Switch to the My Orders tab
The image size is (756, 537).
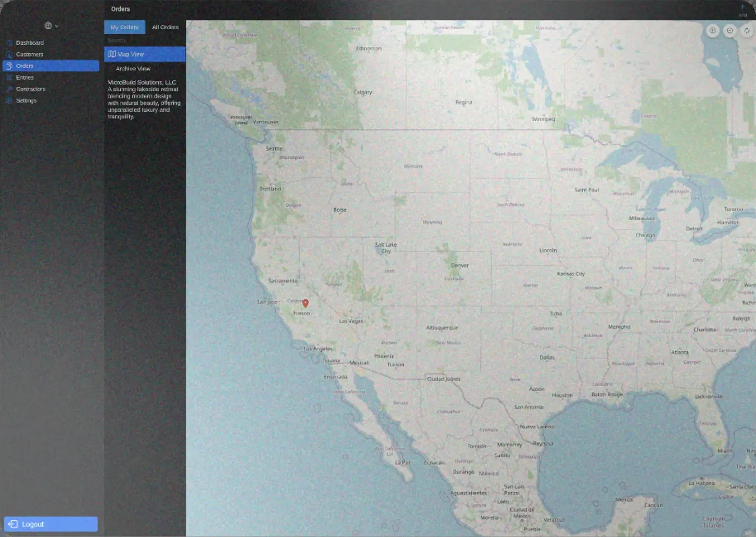(x=125, y=27)
